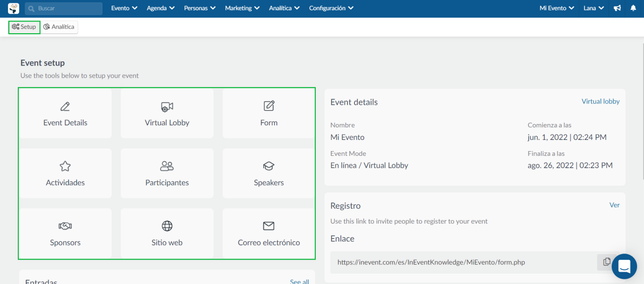Click the start date jun. 1, 2022
The width and height of the screenshot is (644, 284).
coord(567,138)
